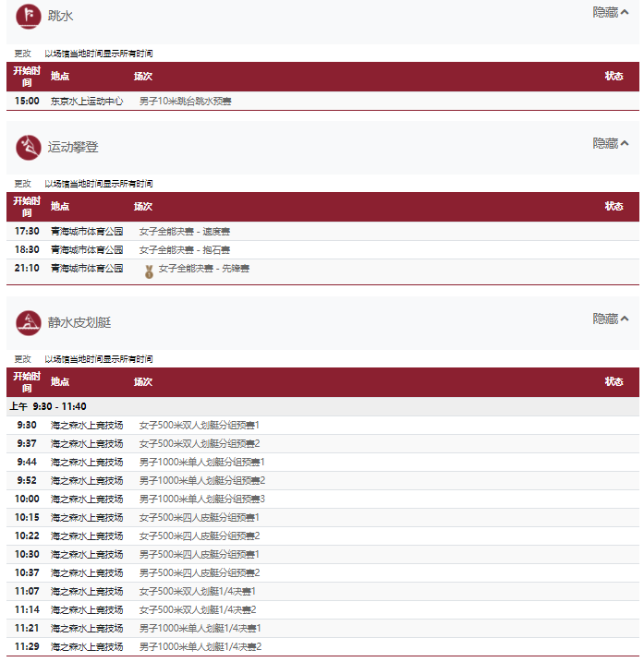The height and width of the screenshot is (662, 644).
Task: Open the 运动攀登 section heading
Action: 73,147
